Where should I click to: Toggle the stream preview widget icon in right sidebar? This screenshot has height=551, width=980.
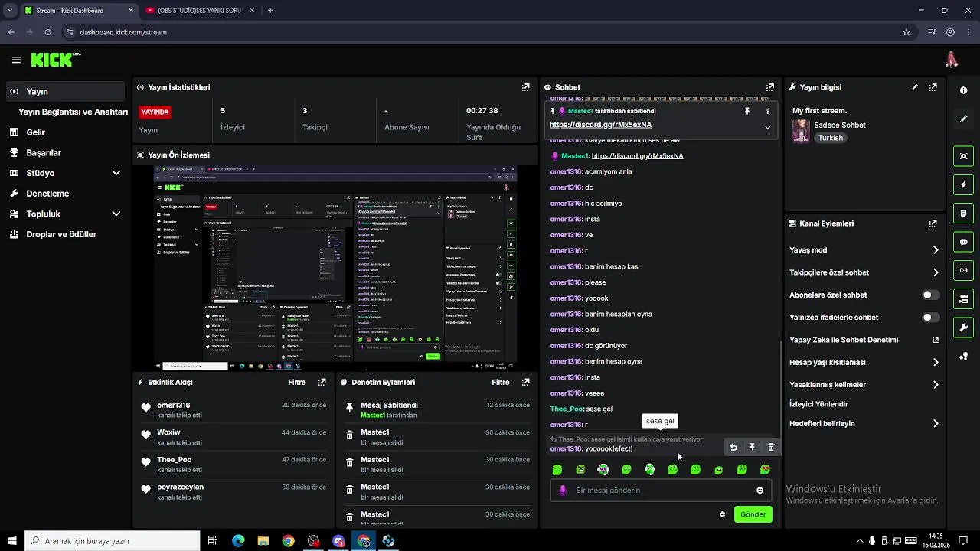point(963,156)
